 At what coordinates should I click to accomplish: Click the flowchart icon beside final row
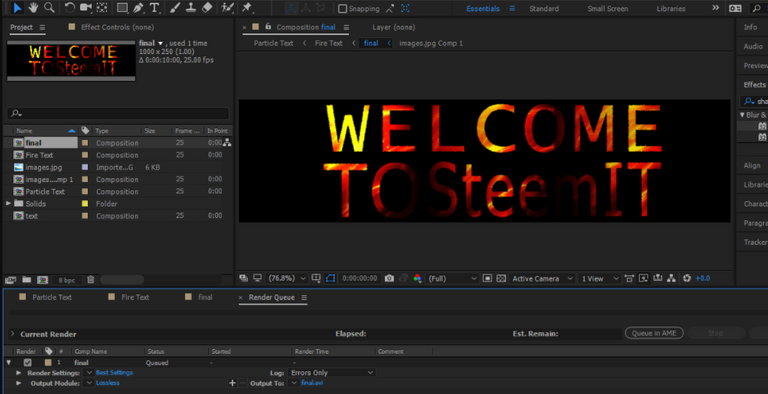coord(227,143)
